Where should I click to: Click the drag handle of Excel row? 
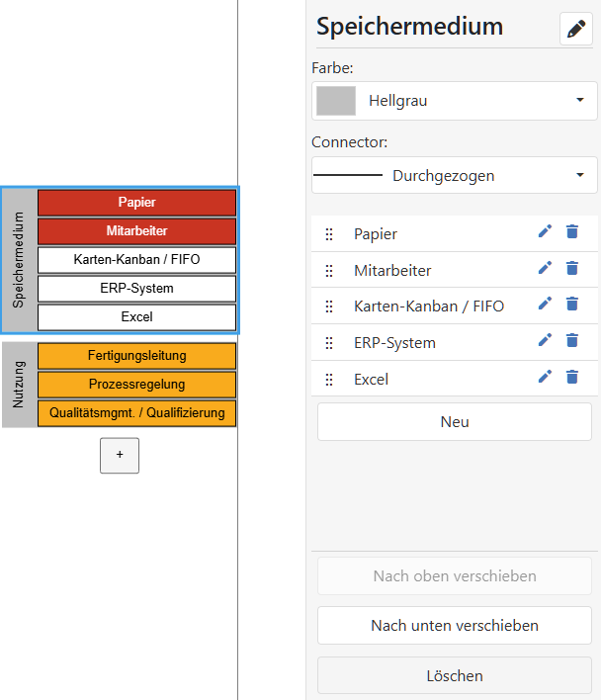coord(329,380)
